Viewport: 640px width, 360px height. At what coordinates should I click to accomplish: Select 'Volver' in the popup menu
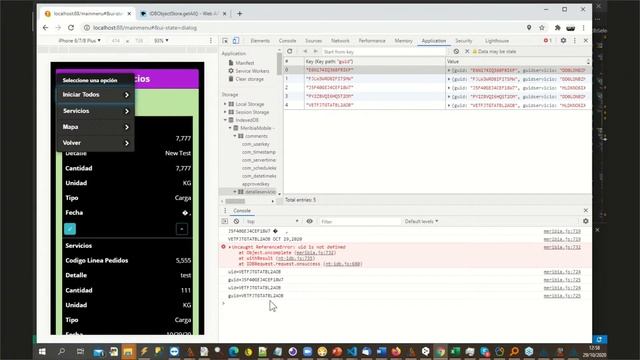[96, 143]
